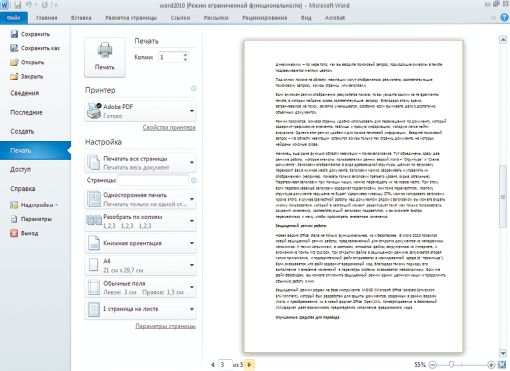Switch to Разметка страницы tab
Screen dimensions: 510x371
coord(131,18)
